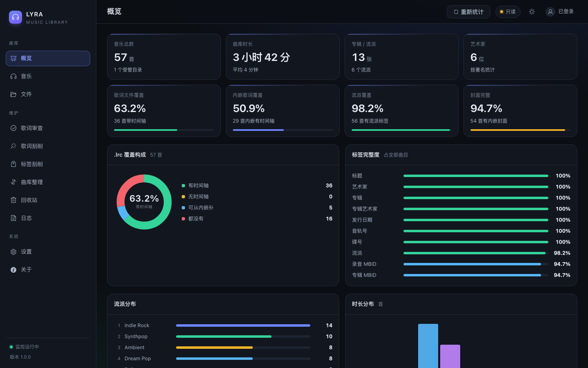The image size is (588, 368).
Task: Click the 录音 MBID completeness bar
Action: click(x=476, y=264)
